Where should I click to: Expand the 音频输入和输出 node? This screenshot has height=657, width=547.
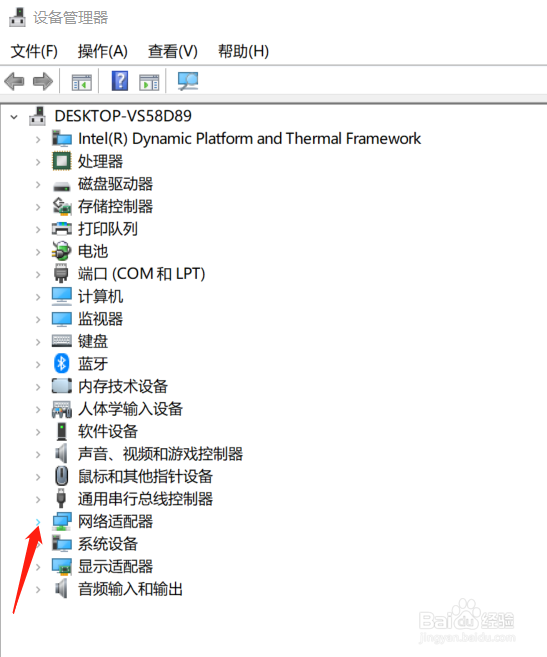pyautogui.click(x=38, y=590)
